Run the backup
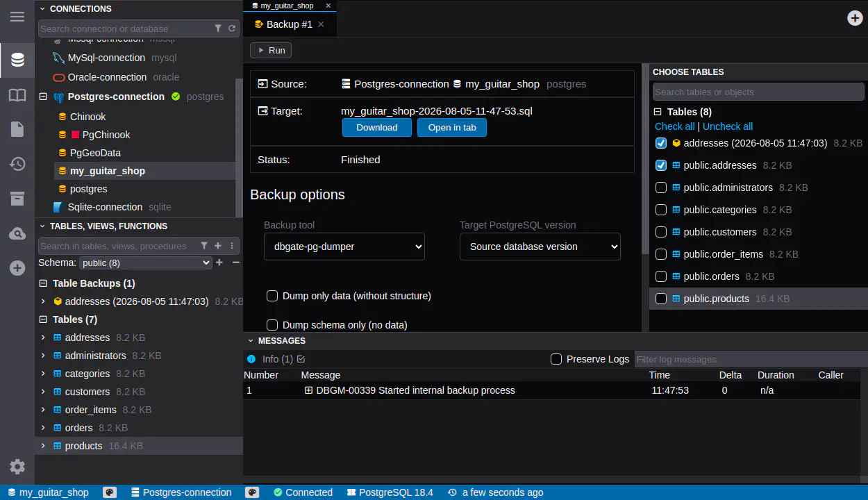Viewport: 868px width, 500px height. pos(271,50)
